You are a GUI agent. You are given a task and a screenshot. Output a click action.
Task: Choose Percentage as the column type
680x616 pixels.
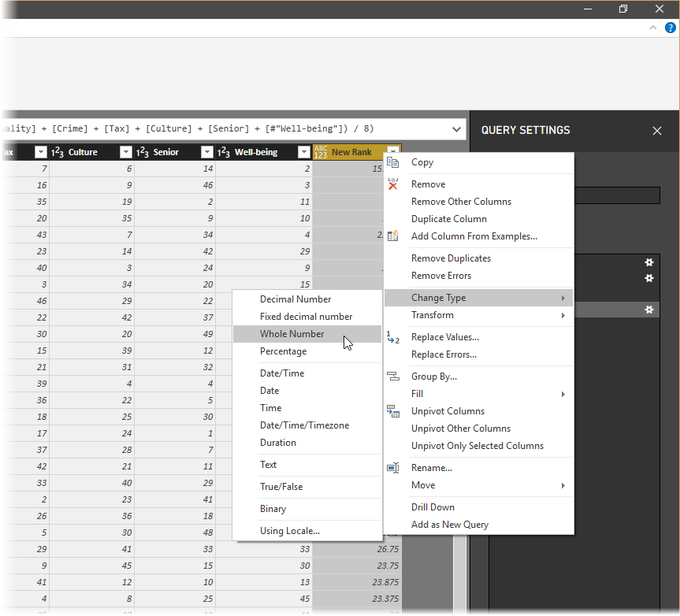coord(284,351)
